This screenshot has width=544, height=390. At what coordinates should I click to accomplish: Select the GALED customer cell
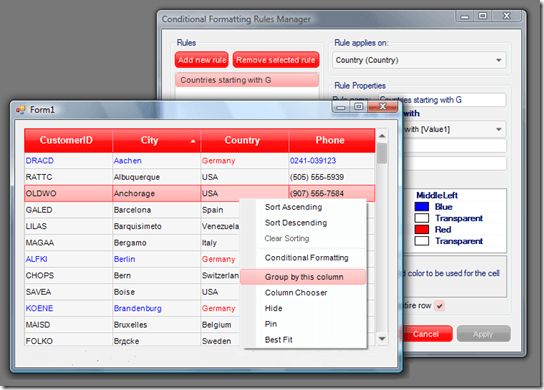[x=68, y=210]
